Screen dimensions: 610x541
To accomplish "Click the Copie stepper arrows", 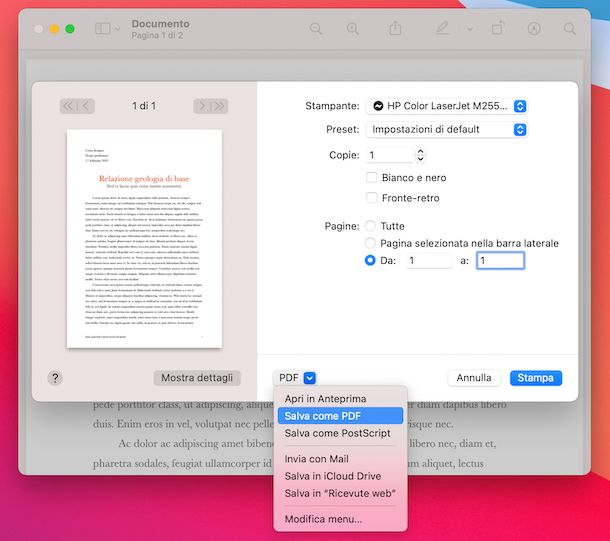I will tap(420, 155).
